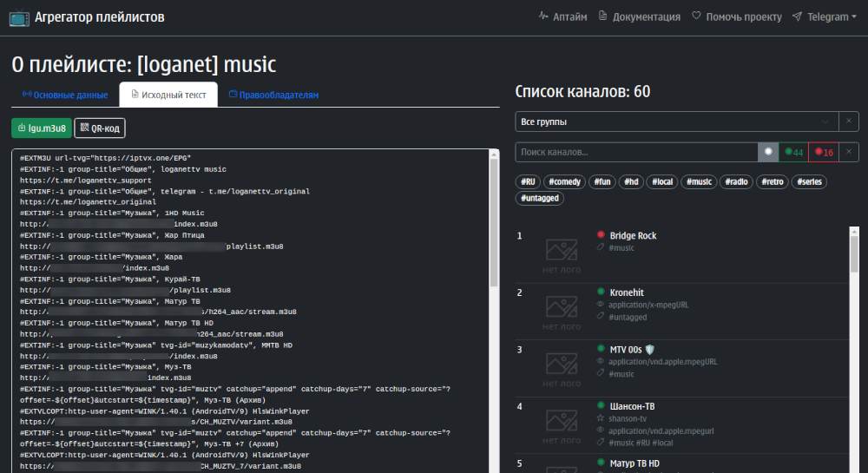Download the lgu.m3u8 playlist file
Screen dimensions: 868x473
tap(42, 128)
